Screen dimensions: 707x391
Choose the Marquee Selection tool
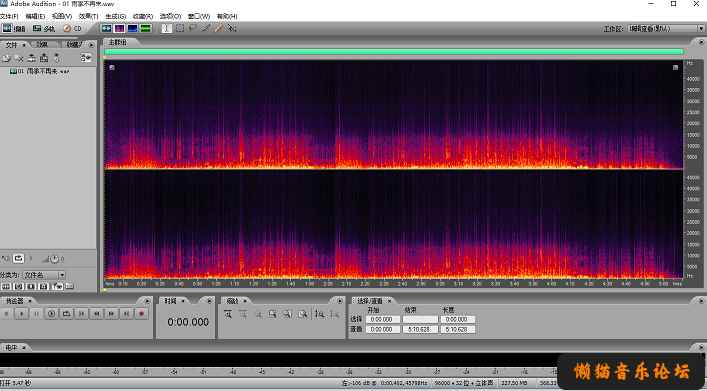(x=180, y=28)
